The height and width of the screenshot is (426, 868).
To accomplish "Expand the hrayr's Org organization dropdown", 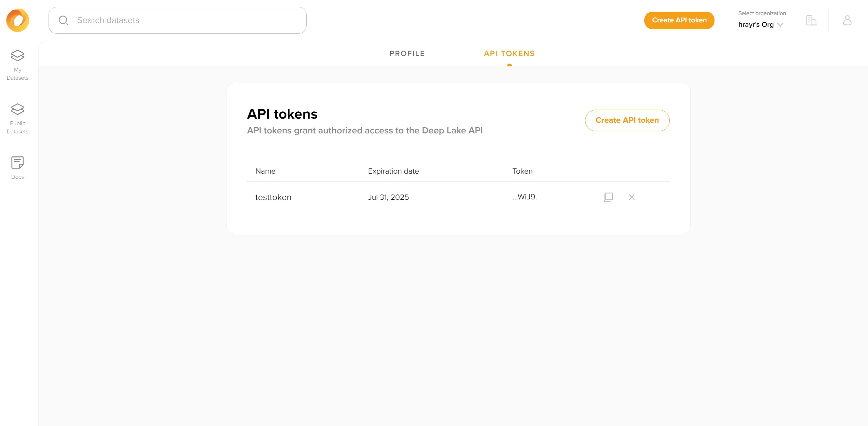I will tap(761, 25).
